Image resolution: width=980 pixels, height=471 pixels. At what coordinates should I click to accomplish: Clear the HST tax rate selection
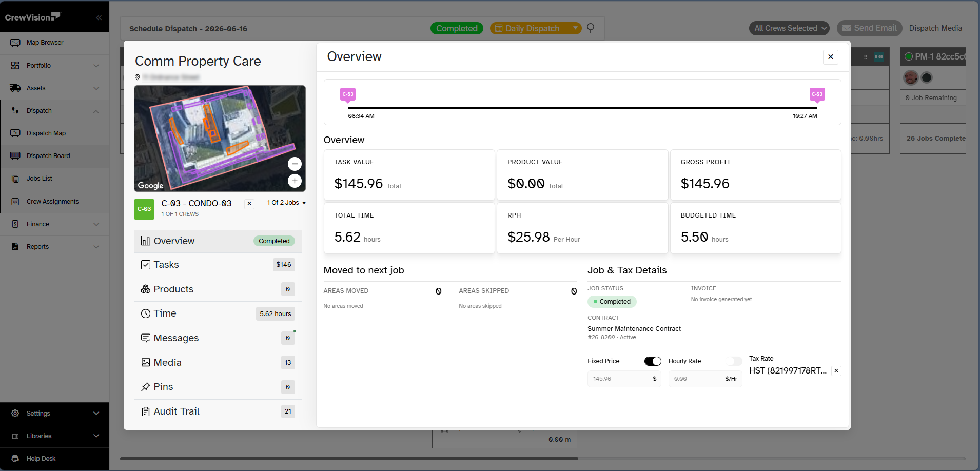click(836, 370)
